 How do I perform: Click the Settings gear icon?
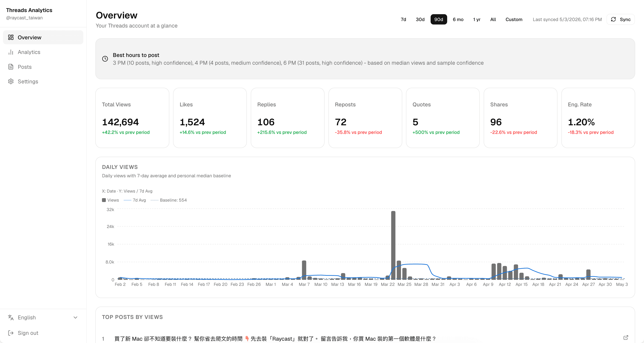[x=11, y=81]
